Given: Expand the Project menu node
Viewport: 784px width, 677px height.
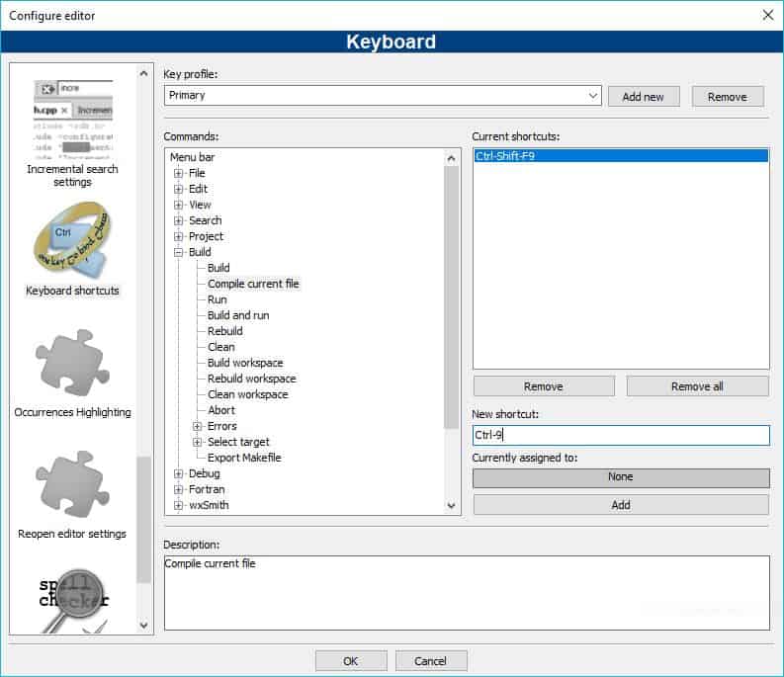Looking at the screenshot, I should click(x=179, y=236).
